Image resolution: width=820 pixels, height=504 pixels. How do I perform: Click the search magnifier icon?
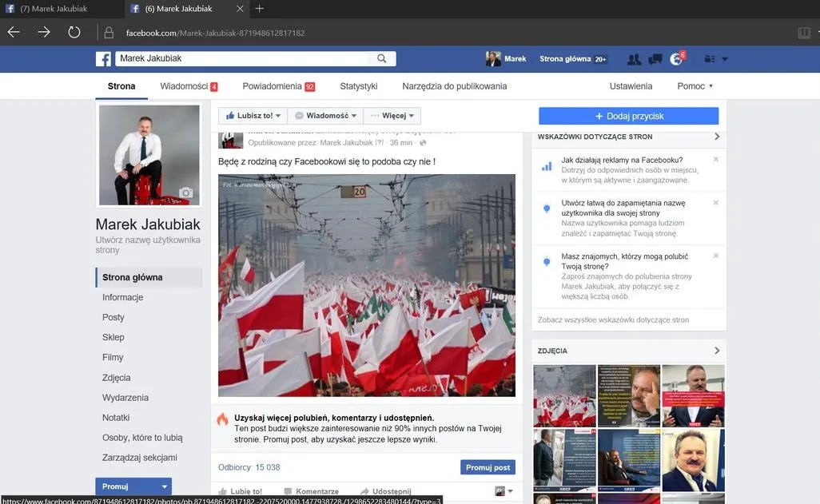pyautogui.click(x=381, y=58)
